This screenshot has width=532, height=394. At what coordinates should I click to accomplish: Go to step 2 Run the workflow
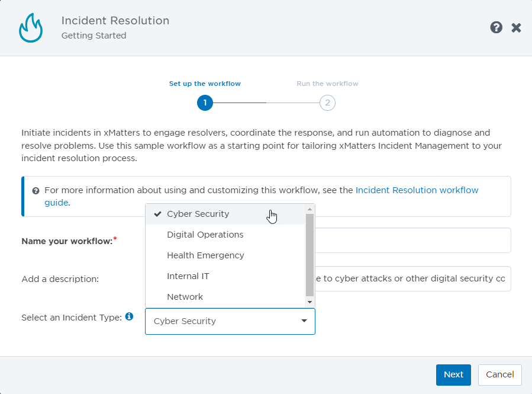tap(327, 103)
